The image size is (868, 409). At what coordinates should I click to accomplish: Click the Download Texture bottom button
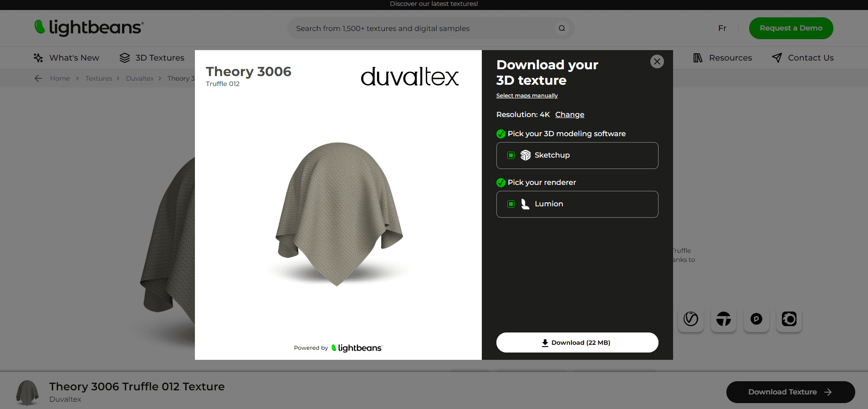point(791,392)
